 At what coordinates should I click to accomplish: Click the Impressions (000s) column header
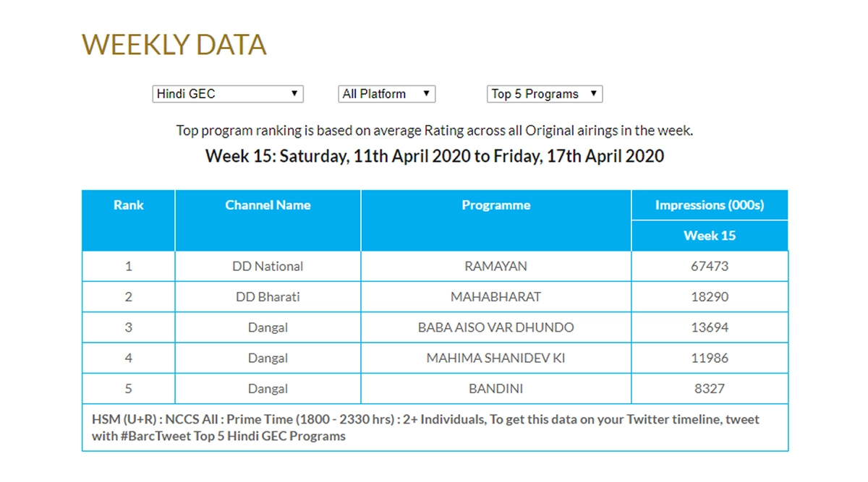click(x=710, y=205)
